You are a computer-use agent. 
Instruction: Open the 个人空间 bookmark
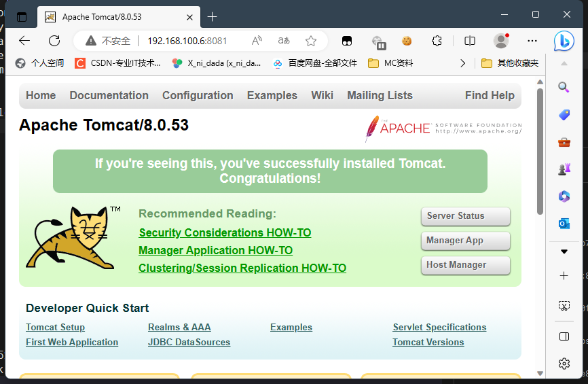click(40, 63)
